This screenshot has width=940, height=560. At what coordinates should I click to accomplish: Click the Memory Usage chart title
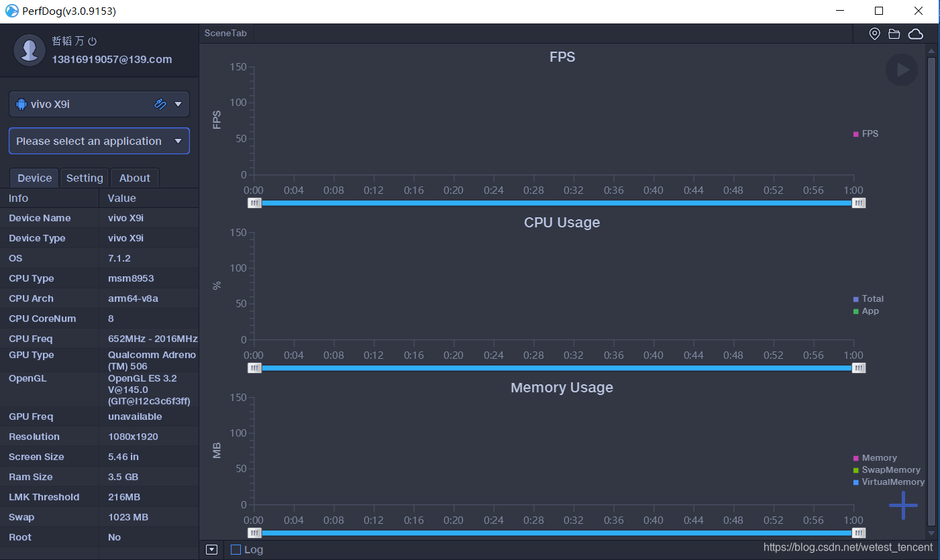pyautogui.click(x=562, y=388)
